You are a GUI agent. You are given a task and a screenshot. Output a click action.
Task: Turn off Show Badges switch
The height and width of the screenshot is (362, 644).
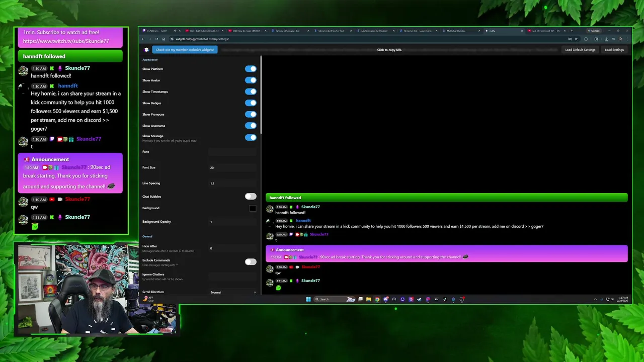(251, 103)
